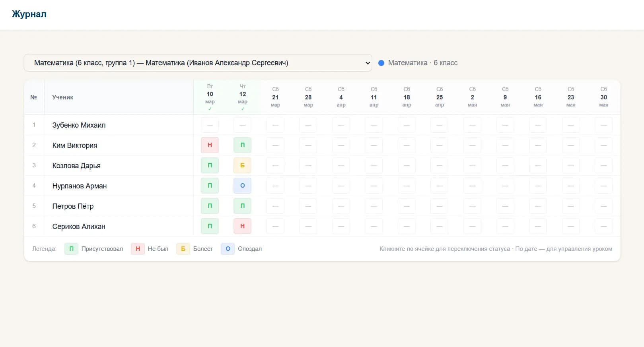Screen dimensions: 644x347
Task: Toggle Ким Виктория's absent status on 10 мар
Action: click(210, 145)
